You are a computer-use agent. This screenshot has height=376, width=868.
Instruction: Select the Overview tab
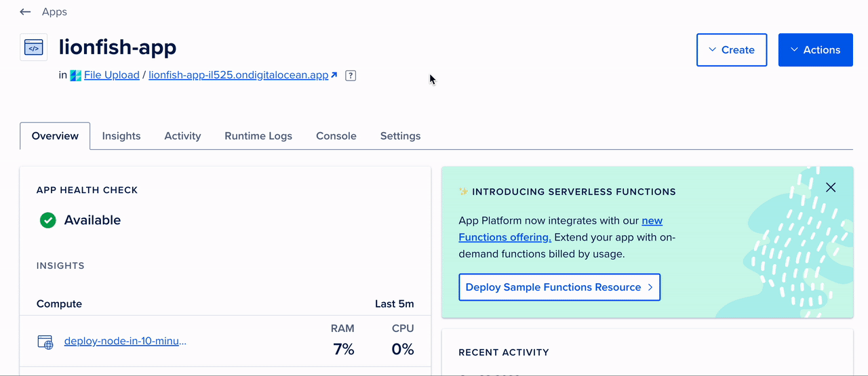[x=55, y=136]
